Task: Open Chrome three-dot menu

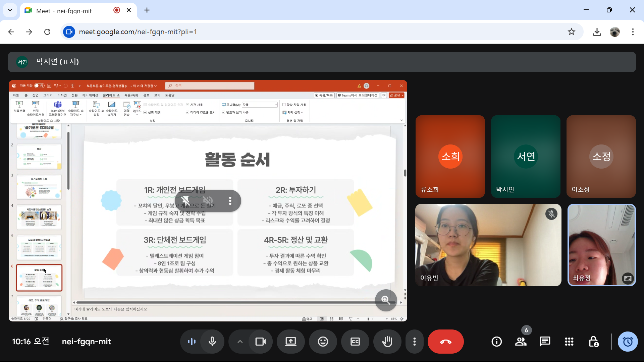Action: coord(633,32)
